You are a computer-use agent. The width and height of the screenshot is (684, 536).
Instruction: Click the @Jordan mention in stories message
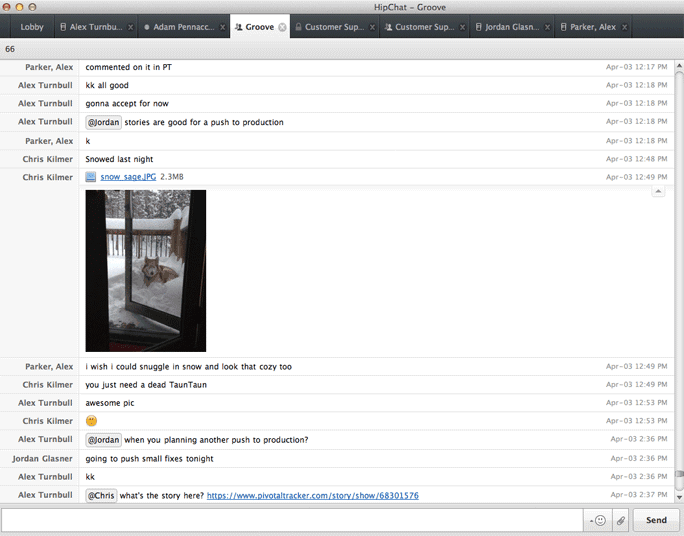point(103,122)
